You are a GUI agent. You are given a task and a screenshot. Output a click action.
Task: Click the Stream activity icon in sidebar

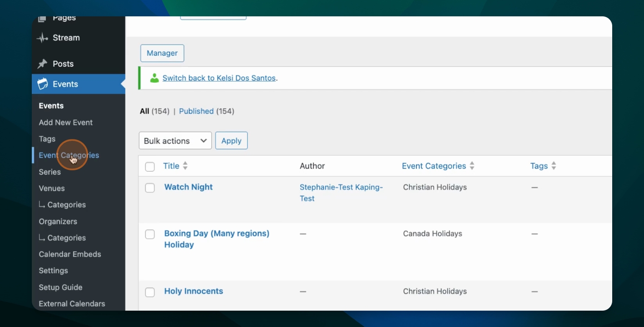tap(42, 38)
